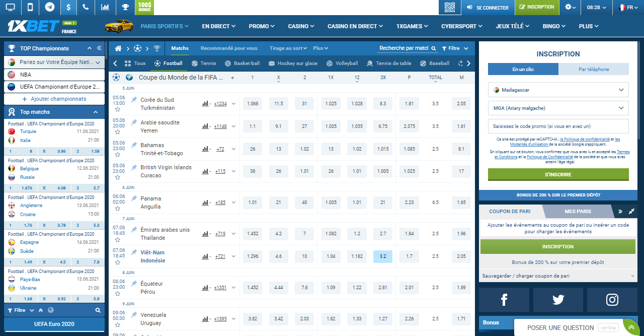Click the promo code input field
The image size is (644, 336).
click(x=558, y=126)
